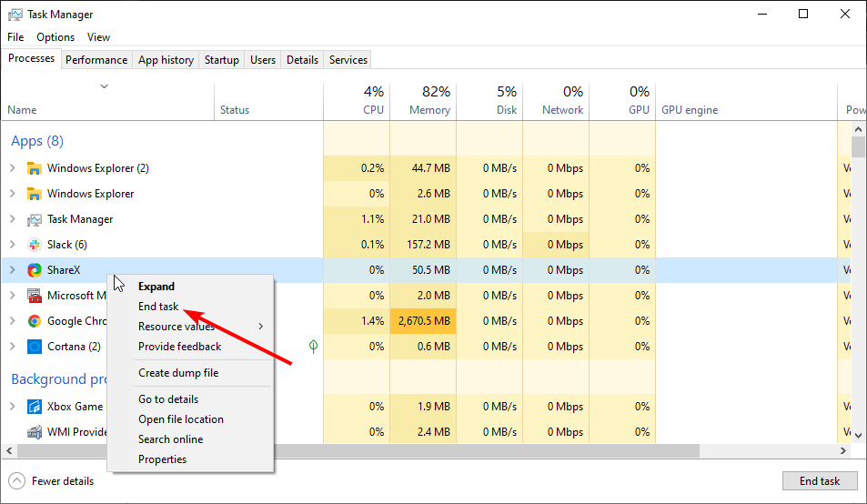The height and width of the screenshot is (504, 867).
Task: Click the Xbox Game process icon
Action: click(x=35, y=407)
